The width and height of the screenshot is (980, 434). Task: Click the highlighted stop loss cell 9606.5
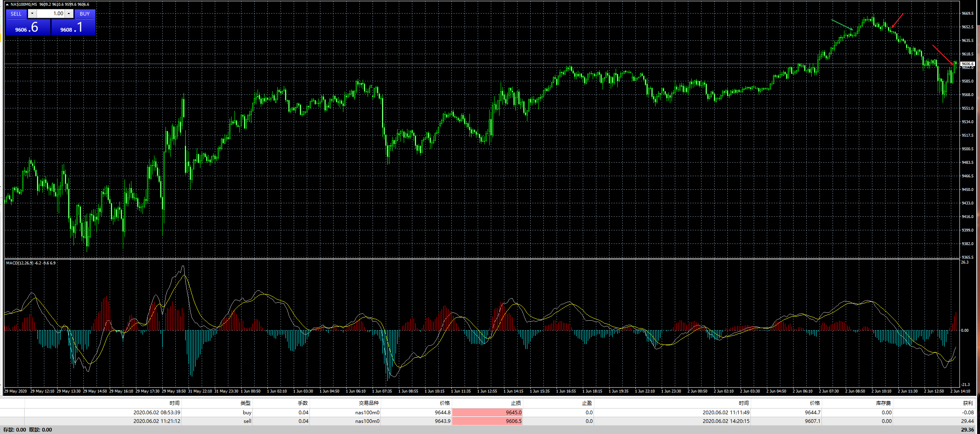point(487,421)
